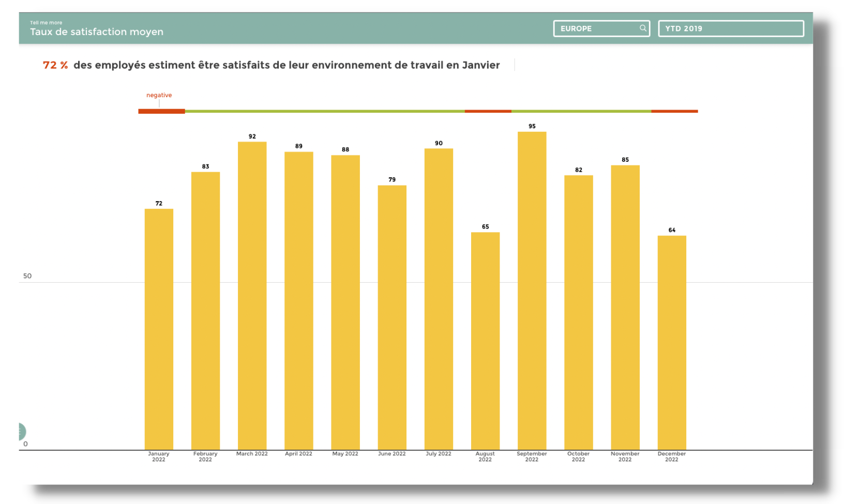The image size is (844, 504).
Task: Click the first red negative segment
Action: click(161, 111)
